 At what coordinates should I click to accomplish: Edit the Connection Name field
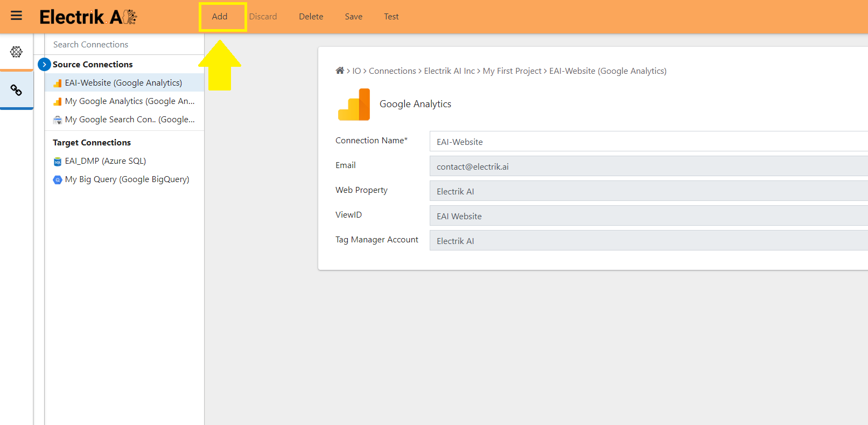[x=646, y=142]
